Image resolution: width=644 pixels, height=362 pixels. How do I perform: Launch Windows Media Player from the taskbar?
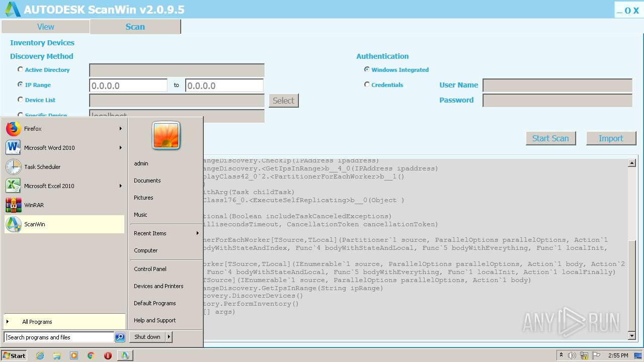[74, 355]
